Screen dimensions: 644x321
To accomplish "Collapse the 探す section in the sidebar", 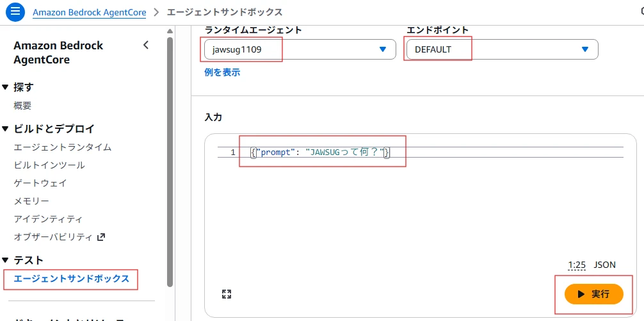I will click(5, 87).
